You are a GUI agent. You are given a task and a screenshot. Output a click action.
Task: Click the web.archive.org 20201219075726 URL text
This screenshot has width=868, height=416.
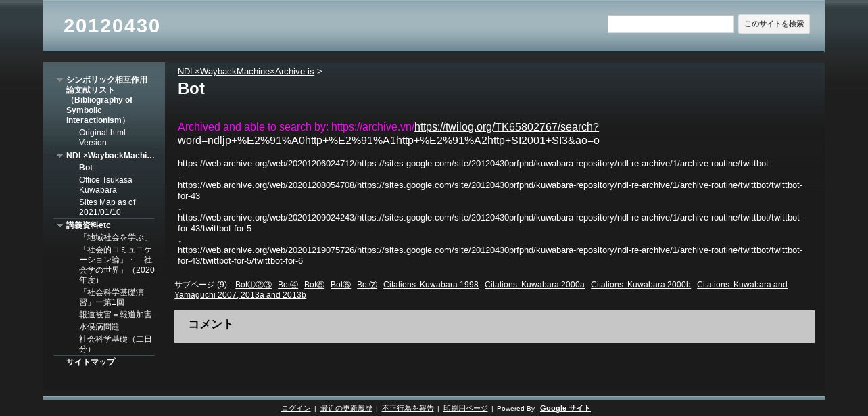pos(490,256)
